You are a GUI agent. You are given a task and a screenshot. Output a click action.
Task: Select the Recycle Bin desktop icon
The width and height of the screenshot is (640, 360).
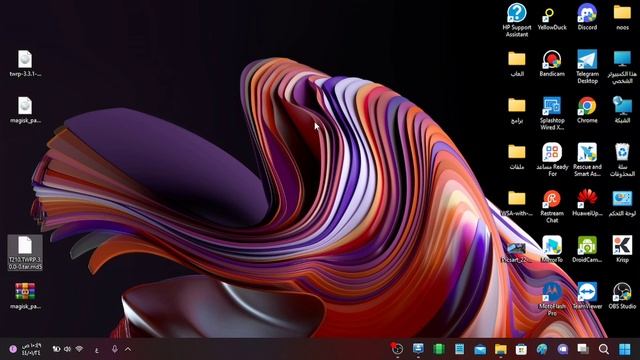click(x=622, y=159)
